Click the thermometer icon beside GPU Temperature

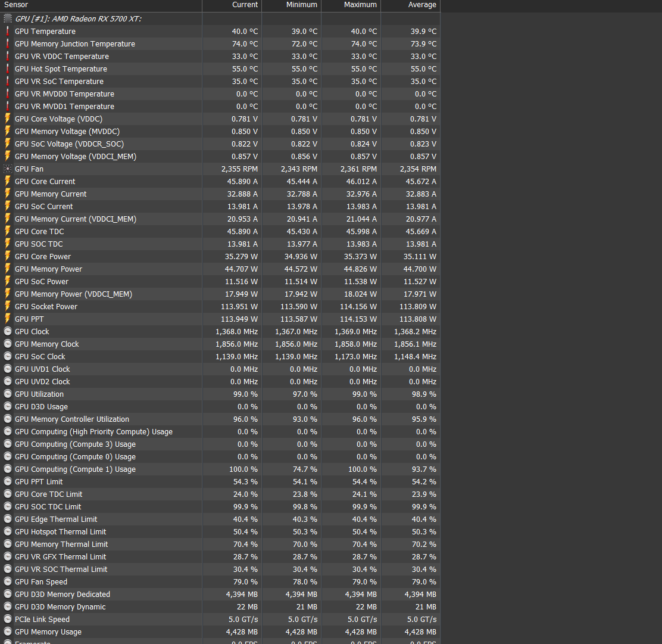(x=8, y=31)
